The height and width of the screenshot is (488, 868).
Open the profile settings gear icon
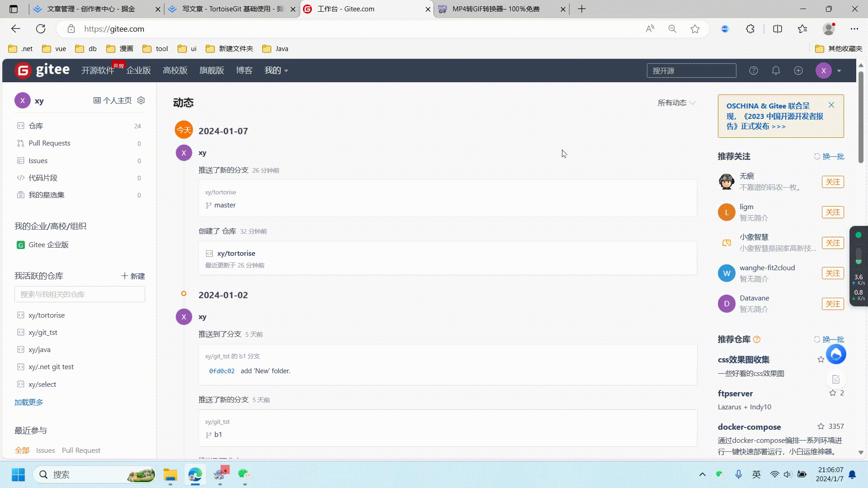point(141,100)
